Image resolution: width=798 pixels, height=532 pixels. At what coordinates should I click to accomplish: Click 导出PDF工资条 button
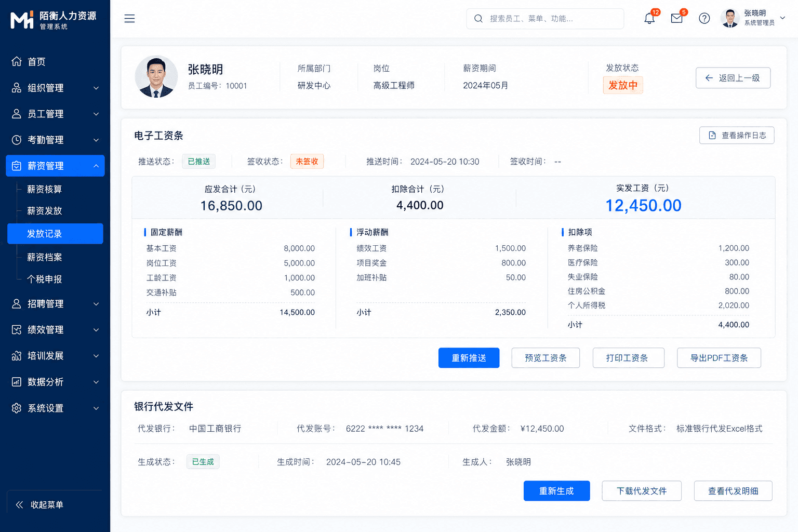point(719,358)
